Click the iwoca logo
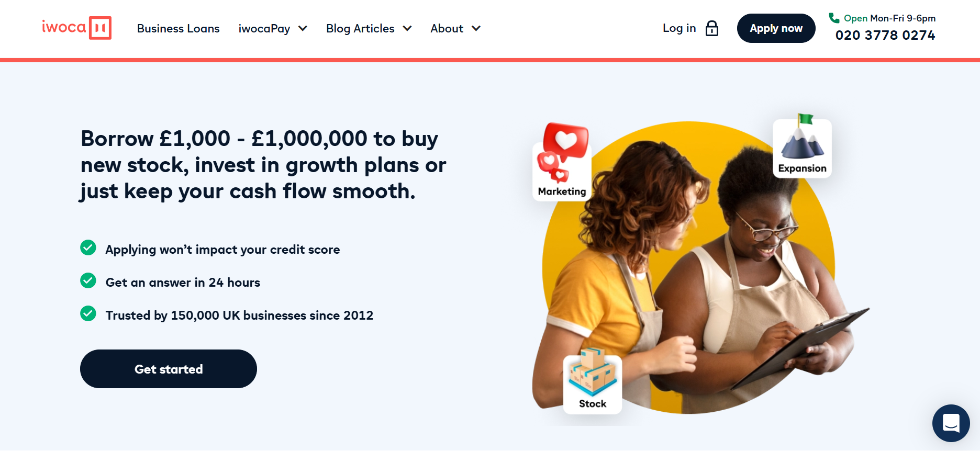This screenshot has width=980, height=451. (x=76, y=28)
